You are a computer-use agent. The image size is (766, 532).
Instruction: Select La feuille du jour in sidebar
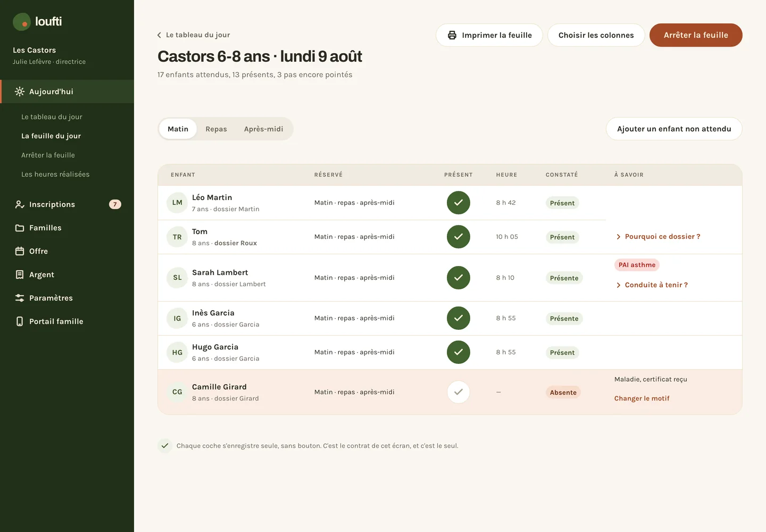pos(51,136)
